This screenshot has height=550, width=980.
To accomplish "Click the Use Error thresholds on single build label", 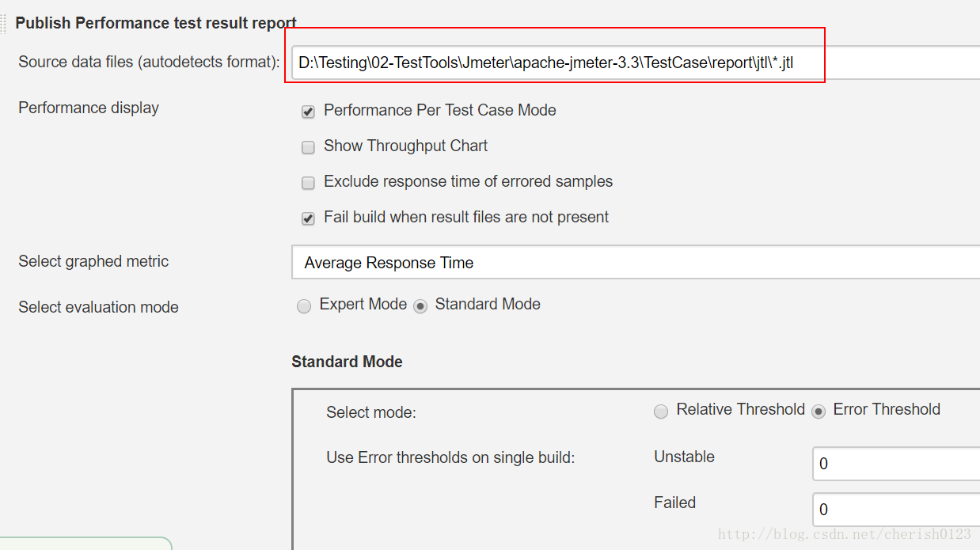I will 450,457.
